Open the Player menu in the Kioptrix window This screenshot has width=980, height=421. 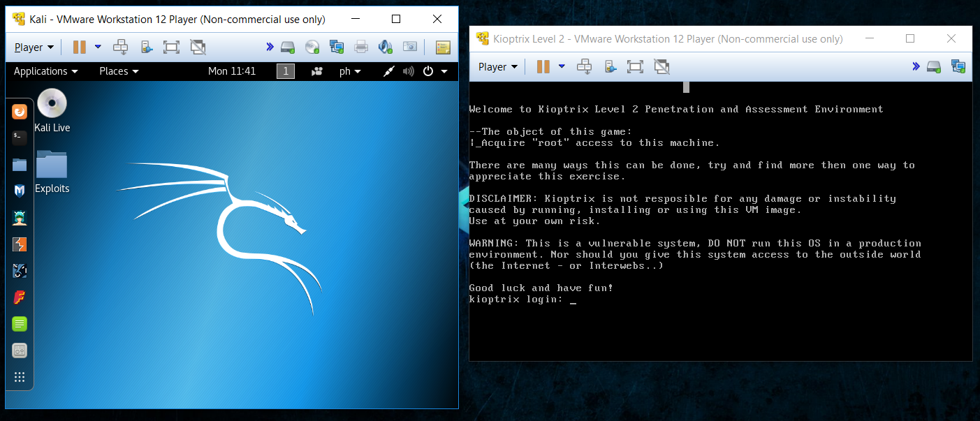click(497, 66)
